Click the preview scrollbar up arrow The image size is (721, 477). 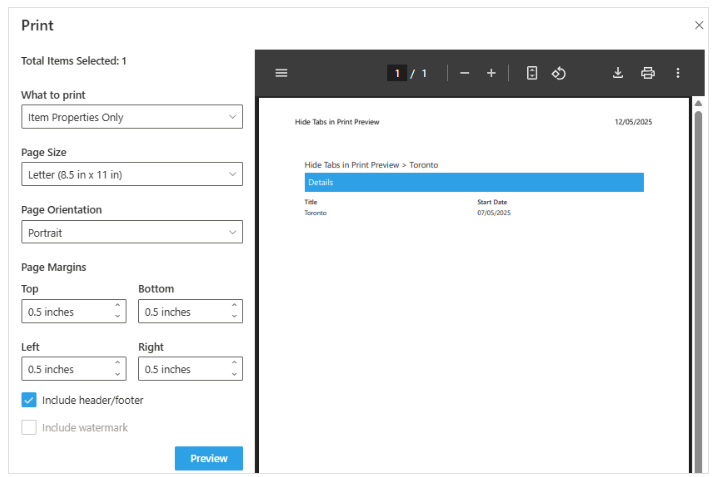(698, 103)
